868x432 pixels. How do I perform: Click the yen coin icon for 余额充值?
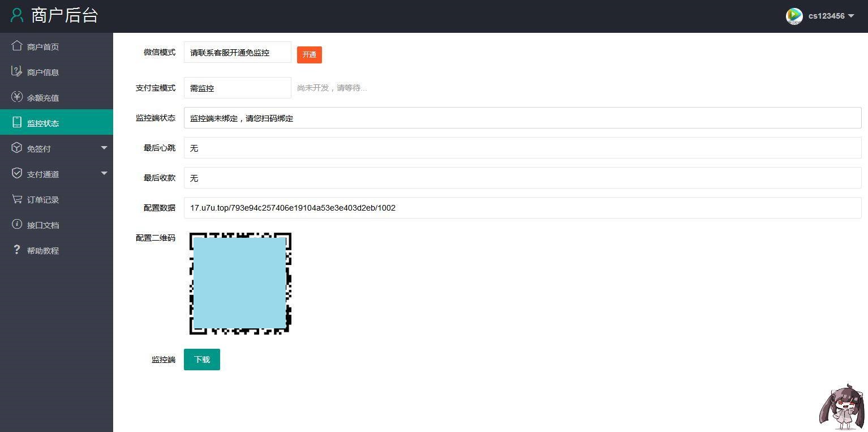coord(17,97)
